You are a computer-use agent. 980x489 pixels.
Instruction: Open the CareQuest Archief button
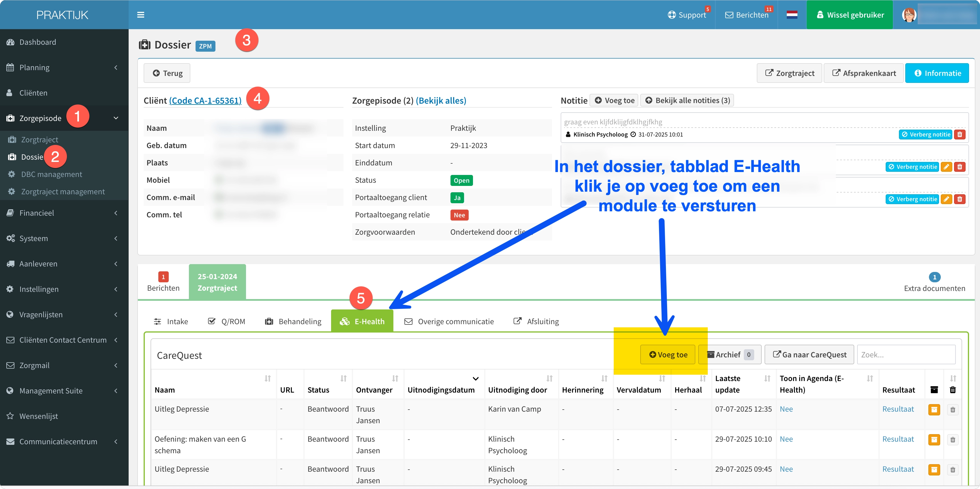(731, 354)
